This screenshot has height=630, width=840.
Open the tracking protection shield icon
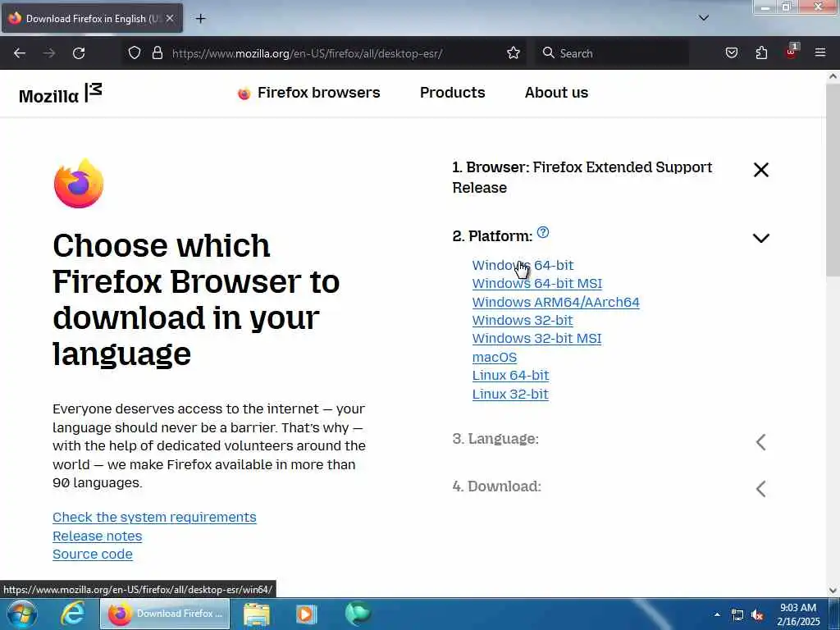[135, 52]
